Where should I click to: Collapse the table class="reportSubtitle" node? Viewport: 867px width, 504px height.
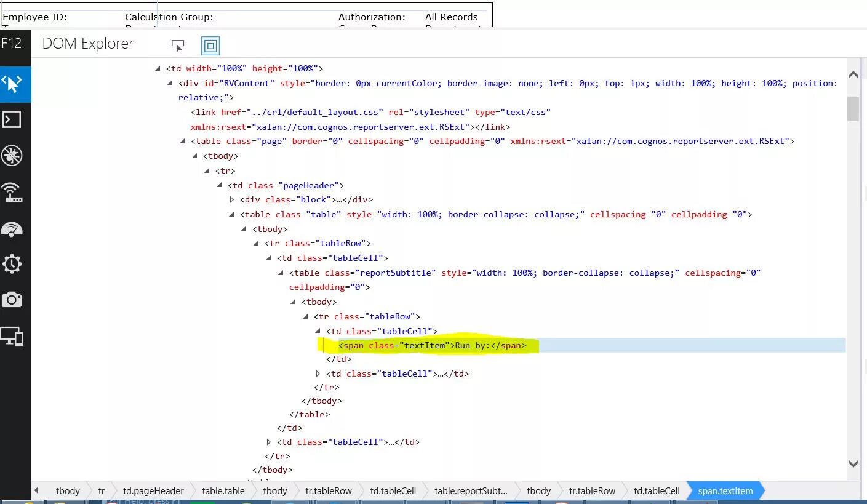[281, 273]
